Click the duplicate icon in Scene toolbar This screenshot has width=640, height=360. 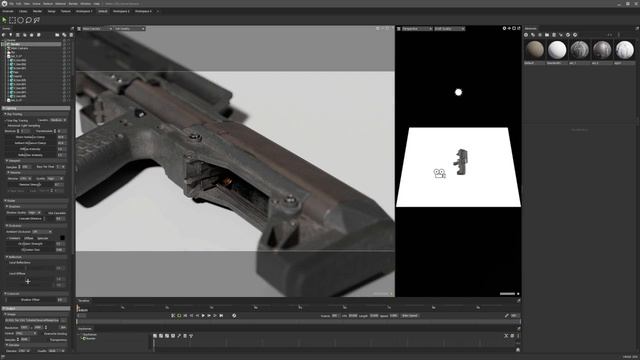64,35
